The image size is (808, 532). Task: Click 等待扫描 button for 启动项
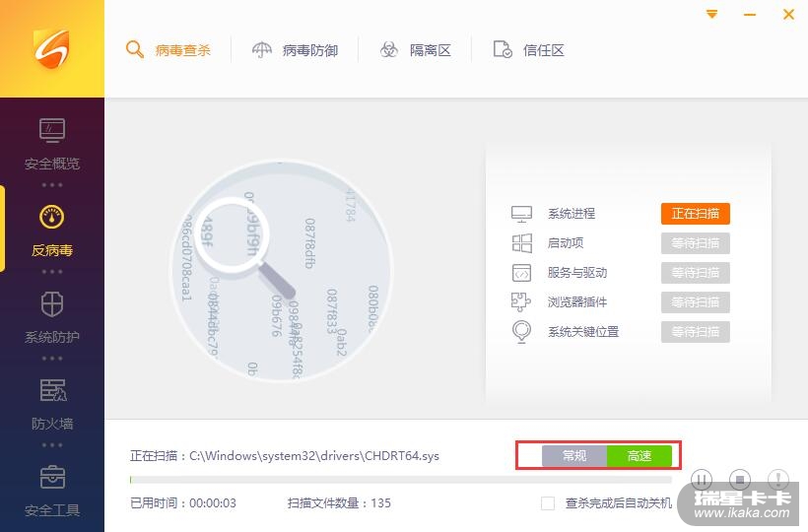pos(695,243)
